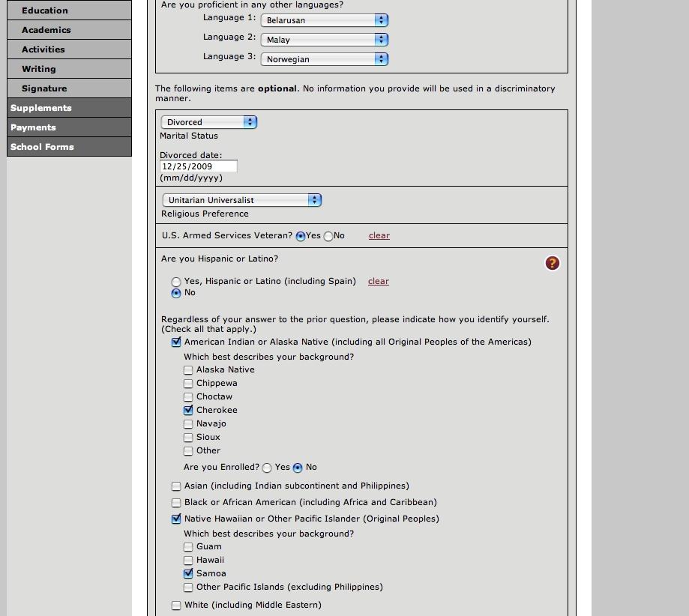
Task: Check the Navajo checkbox
Action: pos(188,424)
